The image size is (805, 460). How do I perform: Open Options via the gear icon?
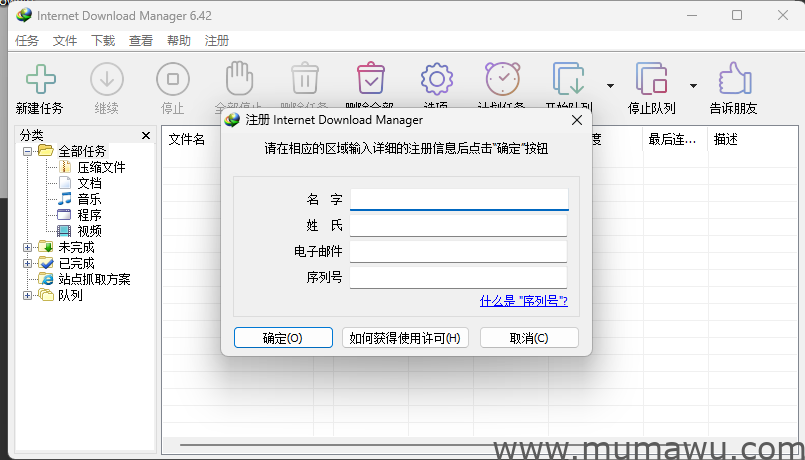pos(437,79)
